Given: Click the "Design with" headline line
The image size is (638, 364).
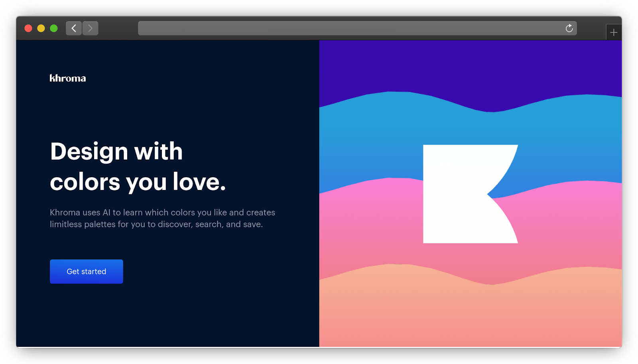Looking at the screenshot, I should click(x=116, y=151).
